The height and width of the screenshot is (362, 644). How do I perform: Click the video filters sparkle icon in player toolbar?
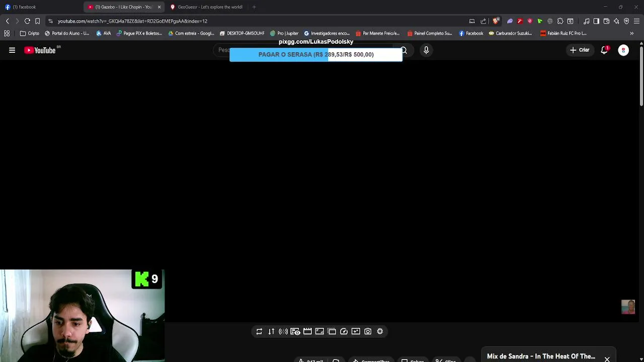(x=356, y=331)
